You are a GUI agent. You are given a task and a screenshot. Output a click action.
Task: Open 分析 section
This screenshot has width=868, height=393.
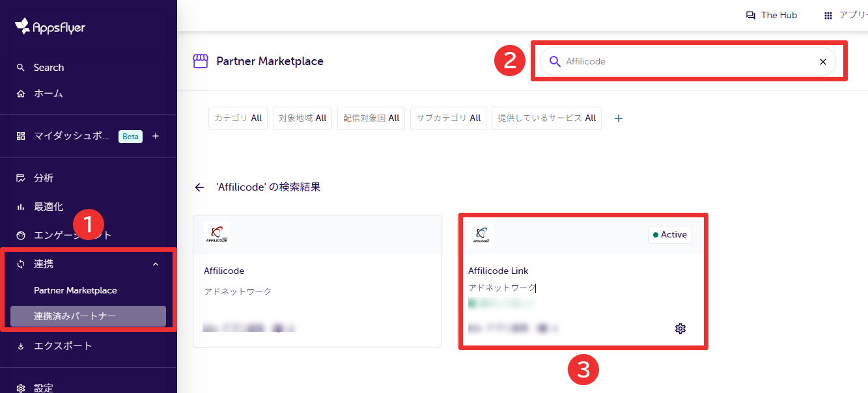(x=44, y=178)
